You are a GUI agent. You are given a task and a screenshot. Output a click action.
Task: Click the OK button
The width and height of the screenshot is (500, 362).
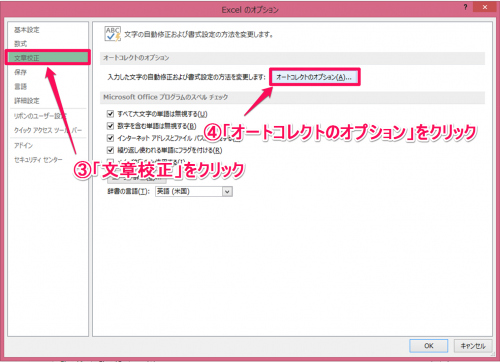click(x=429, y=346)
